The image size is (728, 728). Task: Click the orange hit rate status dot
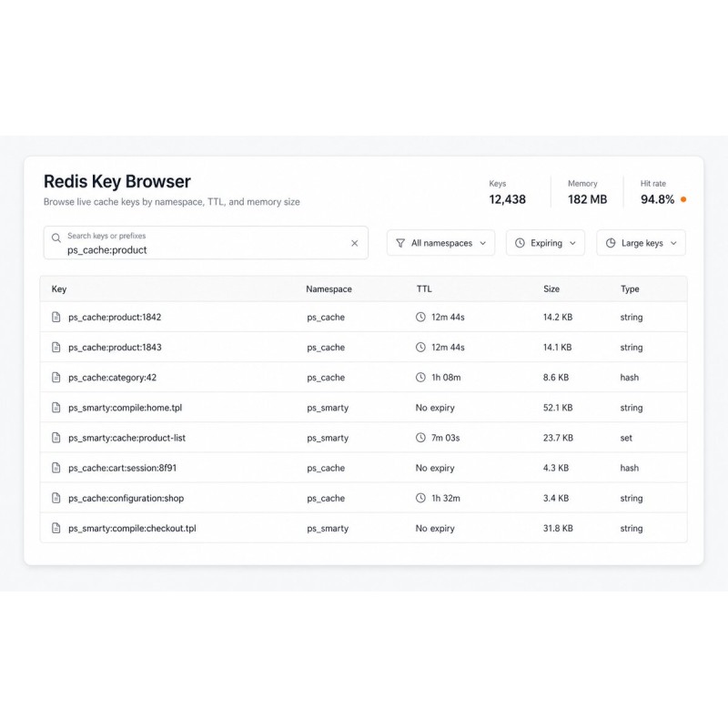(683, 199)
